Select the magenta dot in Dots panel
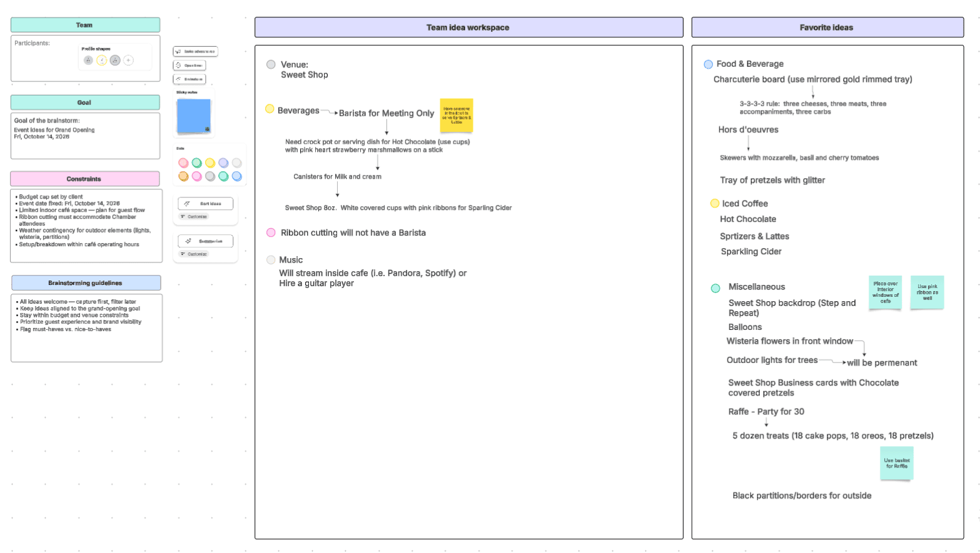The width and height of the screenshot is (980, 553). point(196,176)
